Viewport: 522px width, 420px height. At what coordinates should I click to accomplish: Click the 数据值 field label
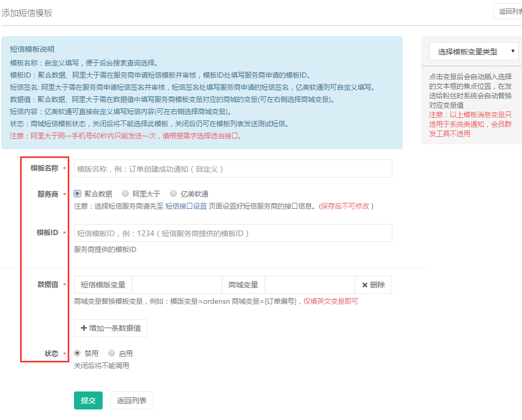[x=48, y=285]
